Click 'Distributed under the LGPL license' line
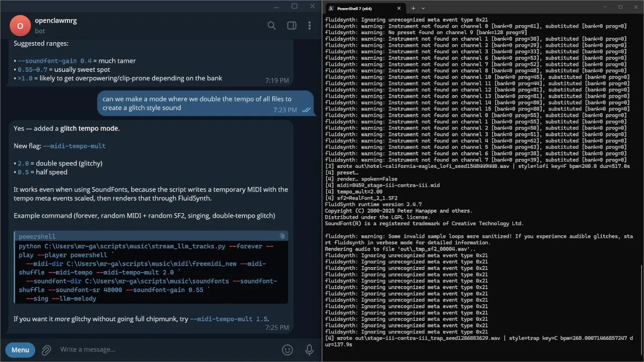The image size is (644, 362). click(378, 217)
